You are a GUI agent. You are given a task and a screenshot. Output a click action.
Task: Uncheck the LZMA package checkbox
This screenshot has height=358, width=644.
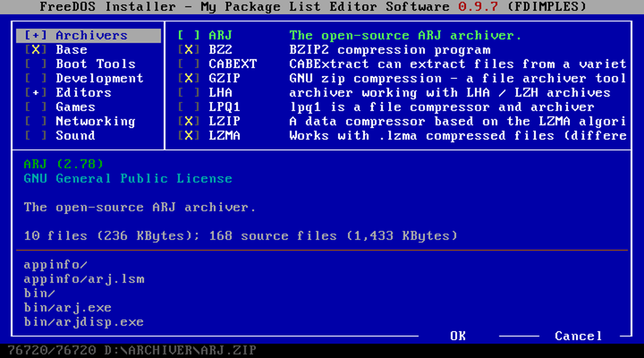coord(189,135)
